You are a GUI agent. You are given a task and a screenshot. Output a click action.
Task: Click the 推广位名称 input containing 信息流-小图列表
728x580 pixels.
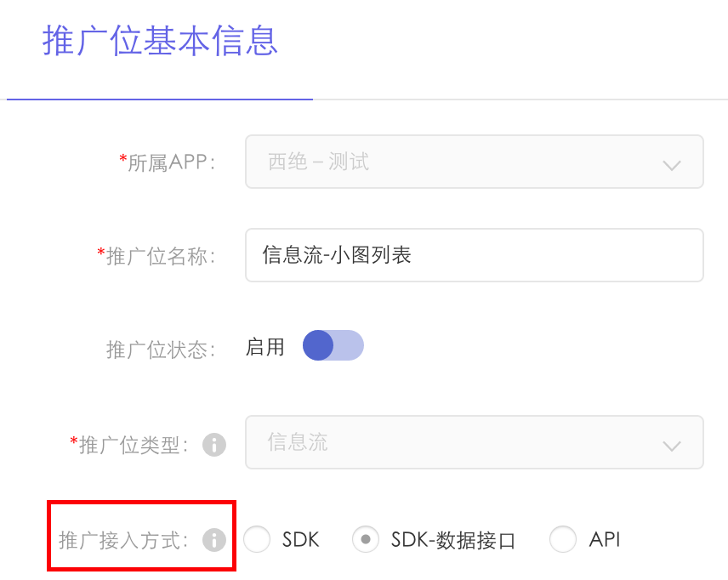click(x=474, y=255)
